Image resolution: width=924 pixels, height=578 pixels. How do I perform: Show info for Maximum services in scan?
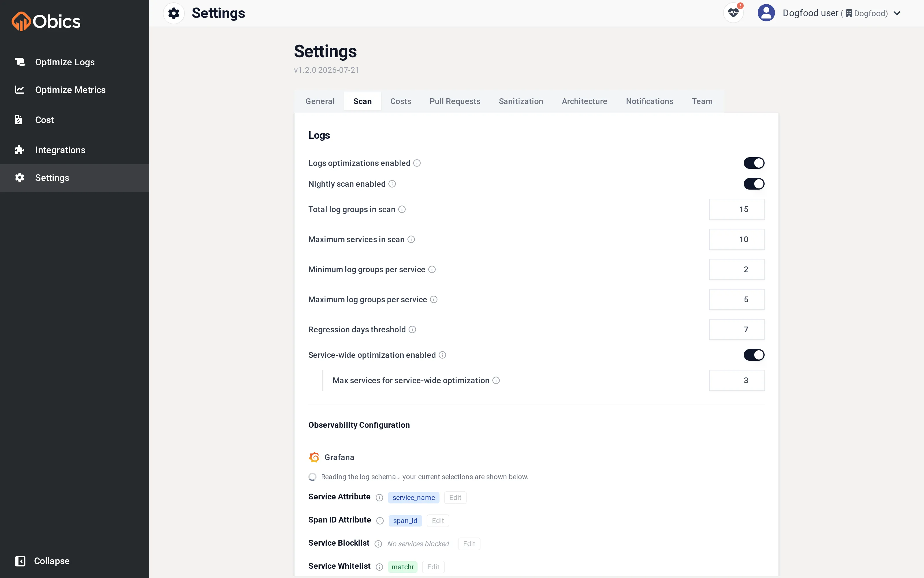[x=411, y=239]
